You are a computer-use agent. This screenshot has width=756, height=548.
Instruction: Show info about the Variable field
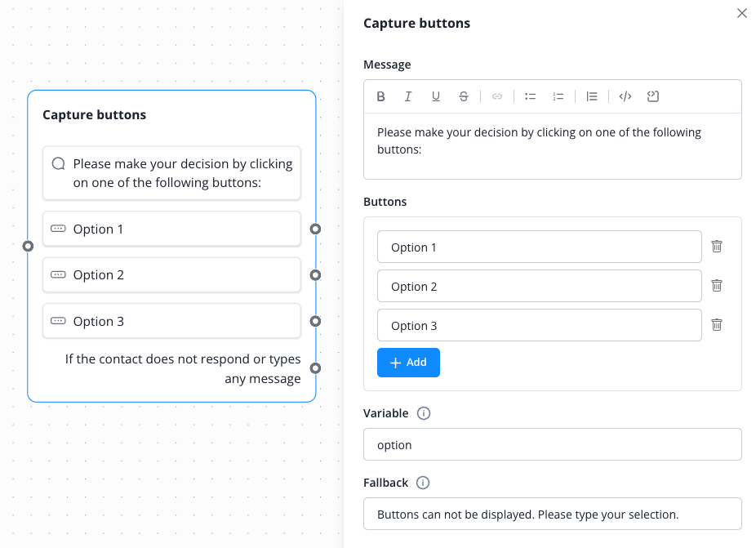click(x=424, y=413)
